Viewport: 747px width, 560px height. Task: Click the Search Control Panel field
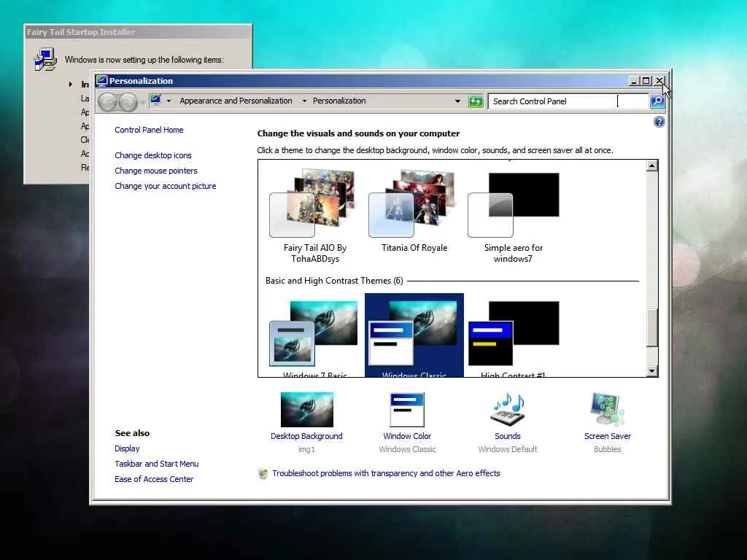pyautogui.click(x=568, y=101)
